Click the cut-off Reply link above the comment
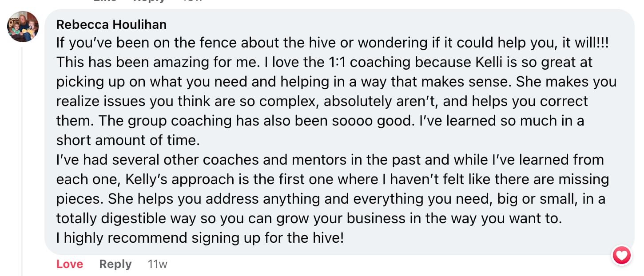Screen dimensions: 644x276 149,1
